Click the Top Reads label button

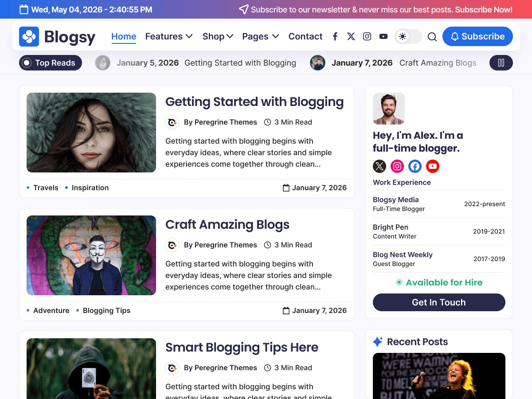[x=51, y=63]
